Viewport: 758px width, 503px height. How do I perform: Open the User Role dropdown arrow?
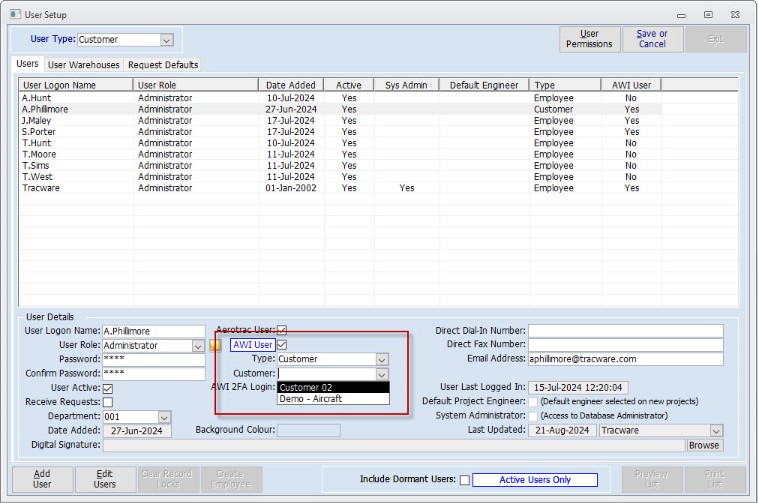(198, 346)
